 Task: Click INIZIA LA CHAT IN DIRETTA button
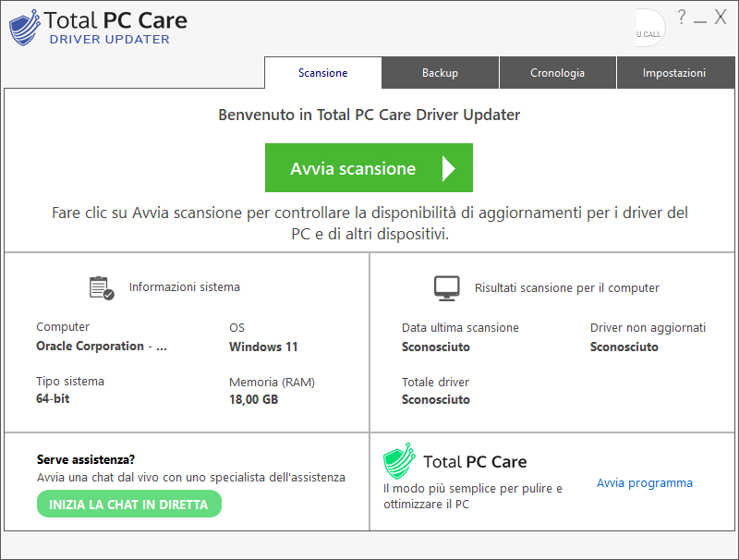click(x=129, y=504)
